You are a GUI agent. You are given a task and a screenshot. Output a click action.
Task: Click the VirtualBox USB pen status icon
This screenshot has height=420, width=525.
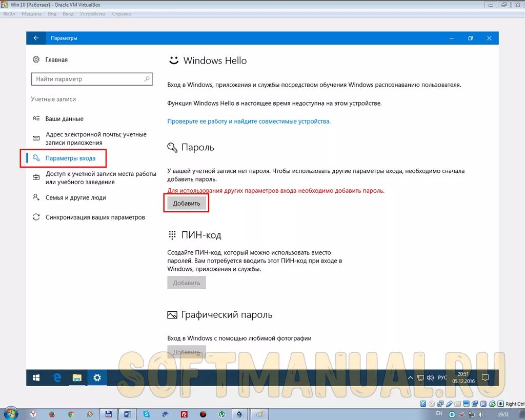(x=449, y=404)
